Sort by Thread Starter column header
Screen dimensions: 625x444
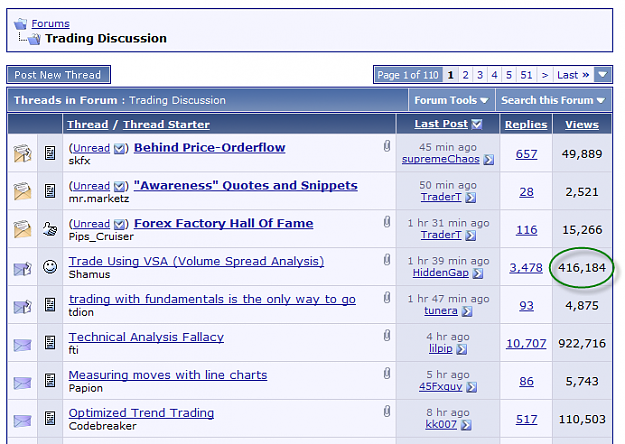[166, 124]
